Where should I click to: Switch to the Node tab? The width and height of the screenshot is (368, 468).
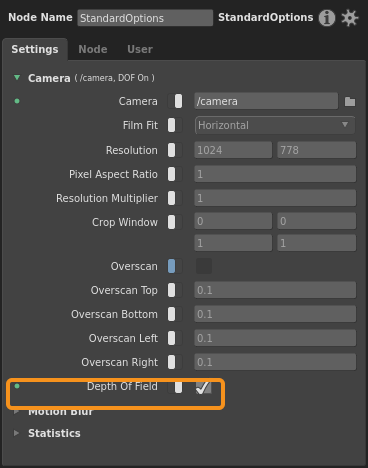click(x=93, y=49)
